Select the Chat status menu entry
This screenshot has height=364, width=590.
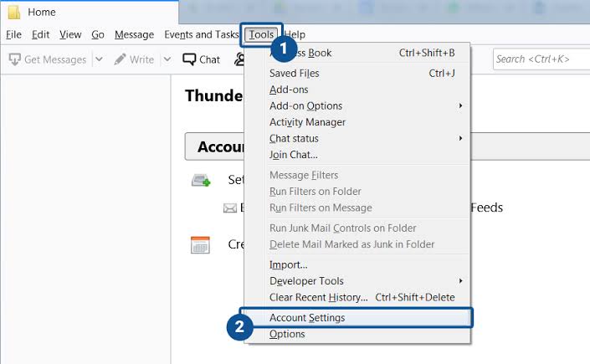357,139
